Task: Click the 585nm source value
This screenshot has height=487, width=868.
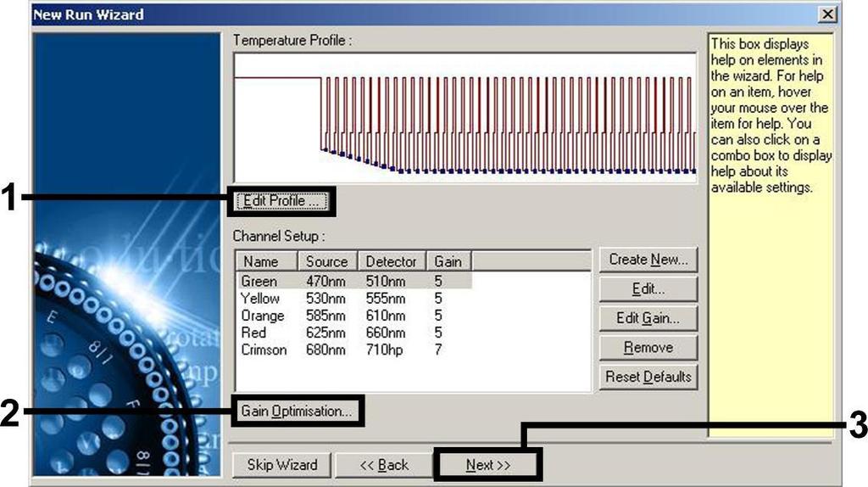Action: click(x=325, y=316)
